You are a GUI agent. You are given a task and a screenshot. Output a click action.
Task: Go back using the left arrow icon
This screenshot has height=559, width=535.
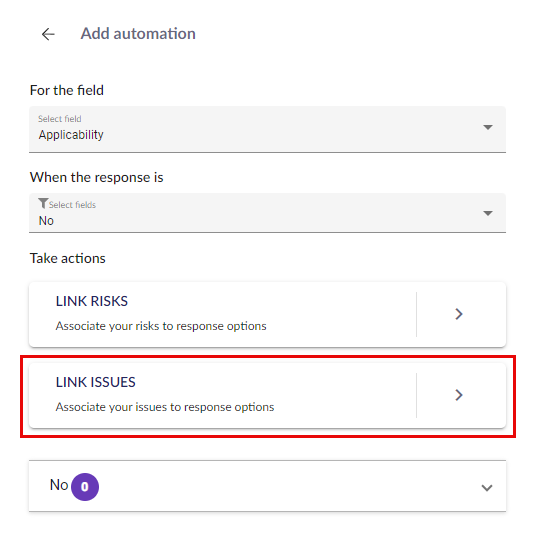48,34
